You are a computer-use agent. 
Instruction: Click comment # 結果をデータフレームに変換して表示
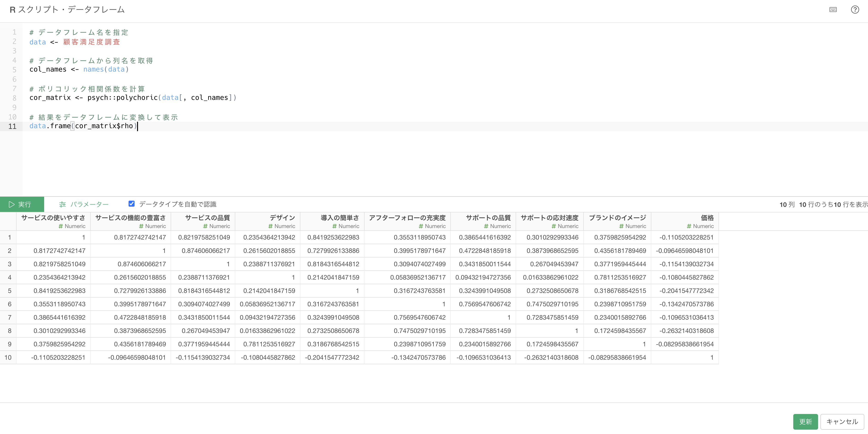pos(104,117)
